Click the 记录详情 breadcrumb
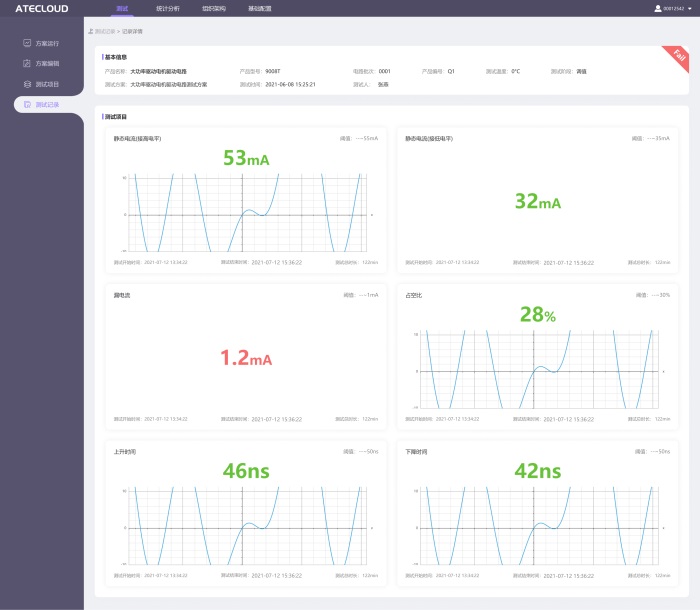The height and width of the screenshot is (610, 700). tap(132, 31)
